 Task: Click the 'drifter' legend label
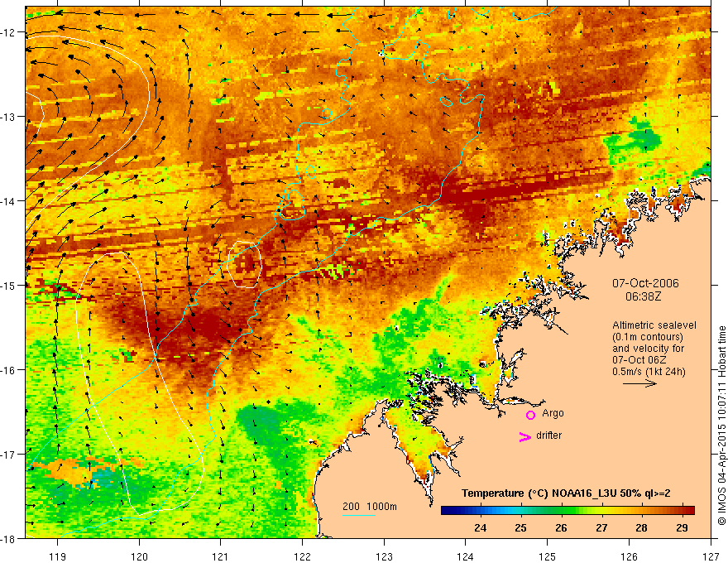pos(548,435)
